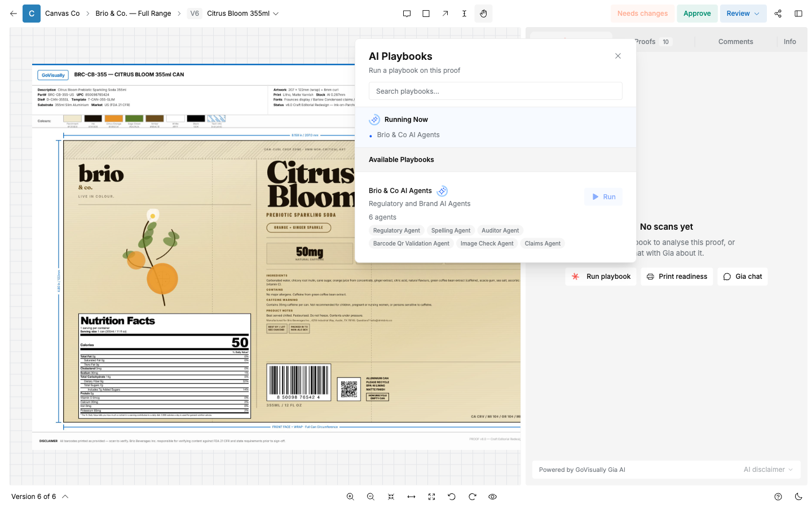Focus the Search playbooks field
The image size is (812, 508).
[x=496, y=91]
